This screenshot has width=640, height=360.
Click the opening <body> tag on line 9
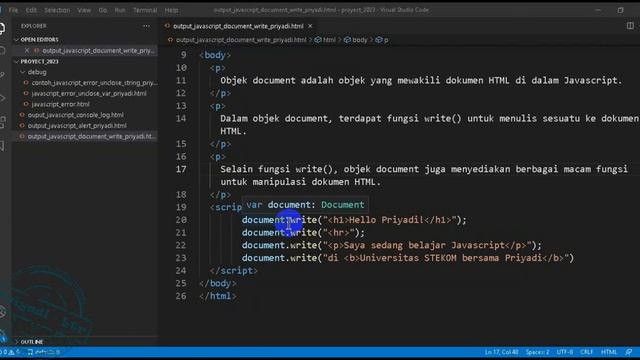(215, 55)
